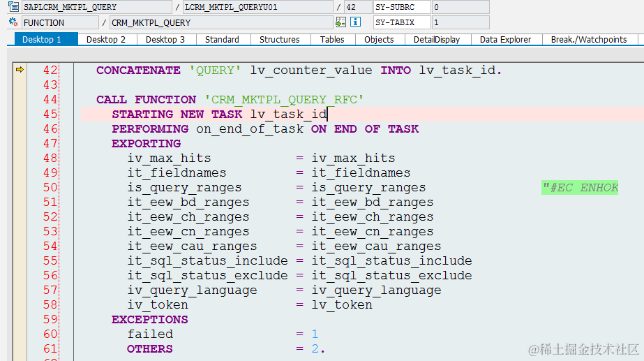Click line number 50 in the gutter

(50, 188)
